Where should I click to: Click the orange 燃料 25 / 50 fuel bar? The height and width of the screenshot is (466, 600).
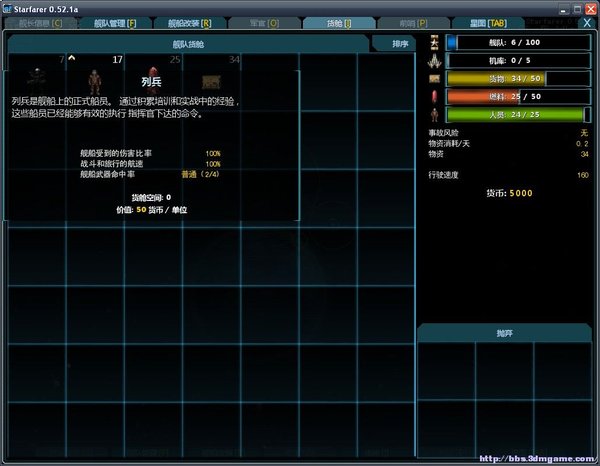pos(518,96)
